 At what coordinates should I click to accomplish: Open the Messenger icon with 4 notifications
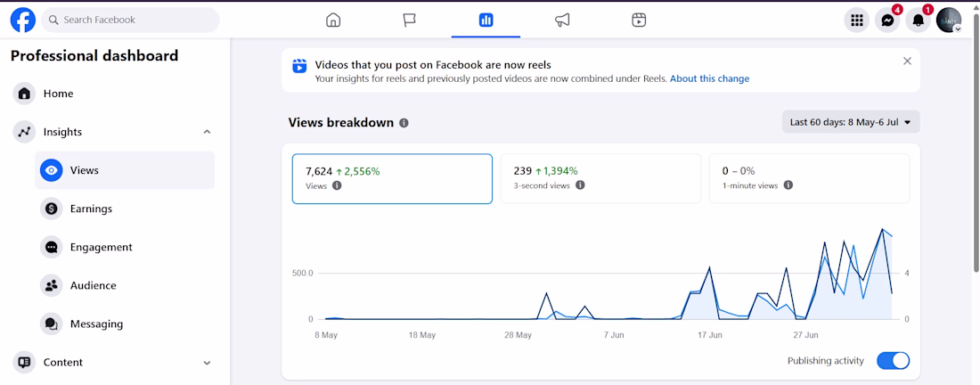tap(887, 20)
